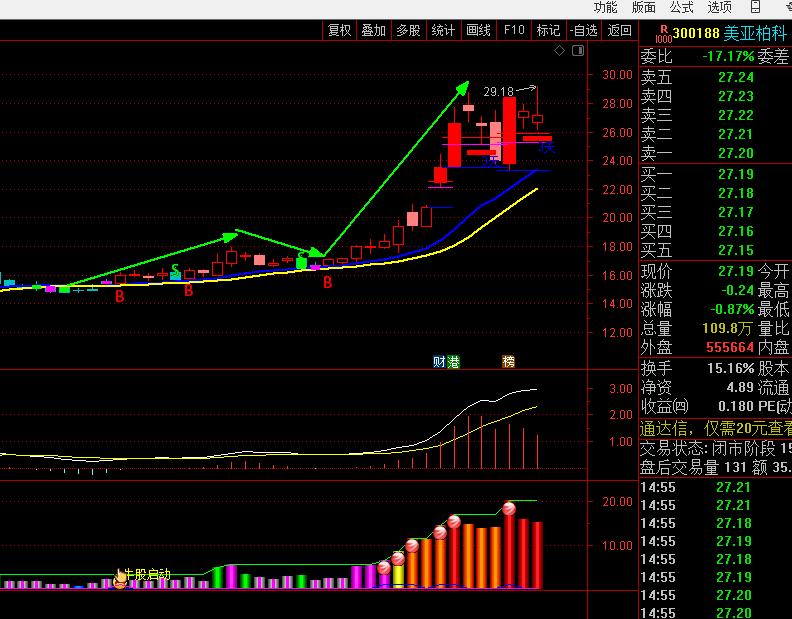Click 净资 value 4.89

coord(740,388)
